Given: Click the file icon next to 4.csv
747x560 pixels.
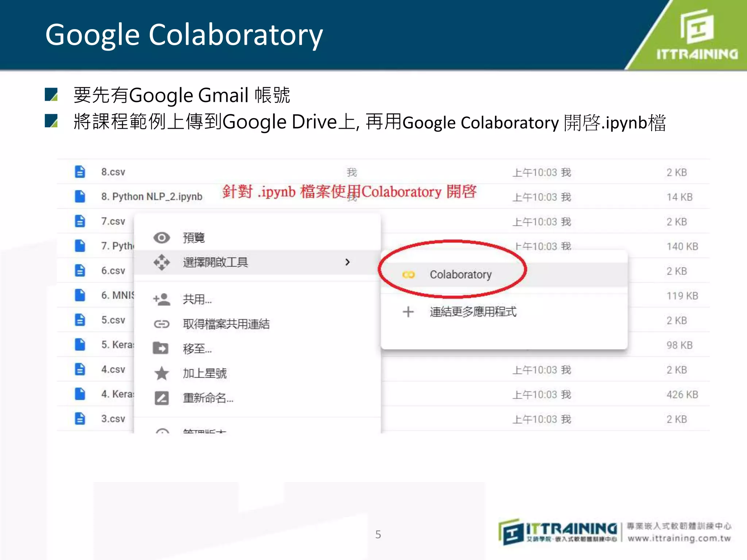Looking at the screenshot, I should point(80,369).
